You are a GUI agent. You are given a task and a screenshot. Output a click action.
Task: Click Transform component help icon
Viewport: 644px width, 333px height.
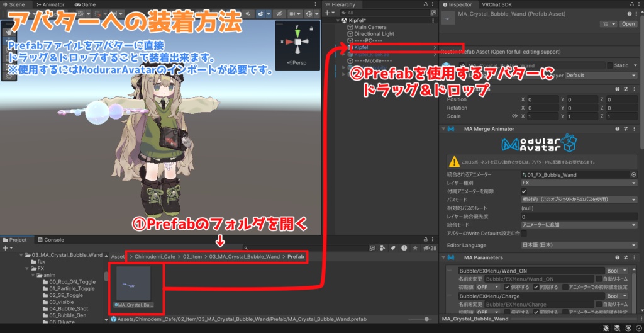coord(618,89)
